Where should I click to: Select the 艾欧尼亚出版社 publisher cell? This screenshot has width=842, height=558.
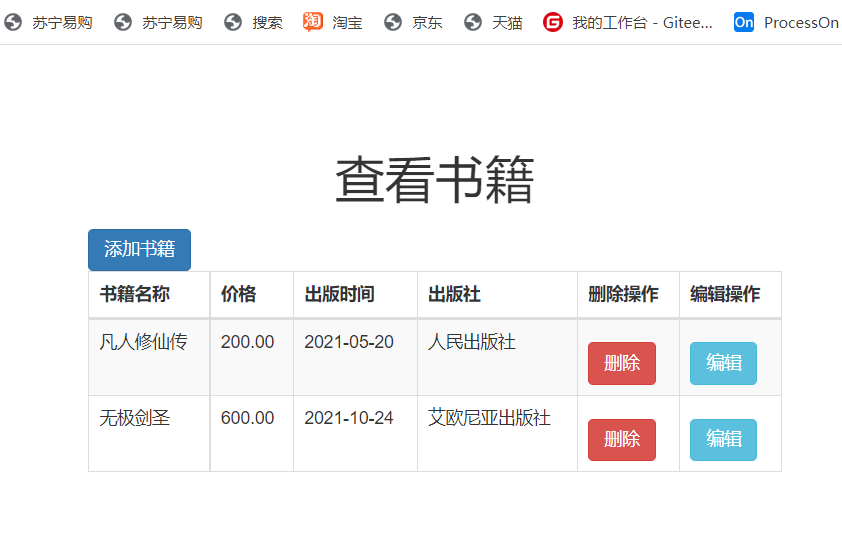click(x=497, y=434)
